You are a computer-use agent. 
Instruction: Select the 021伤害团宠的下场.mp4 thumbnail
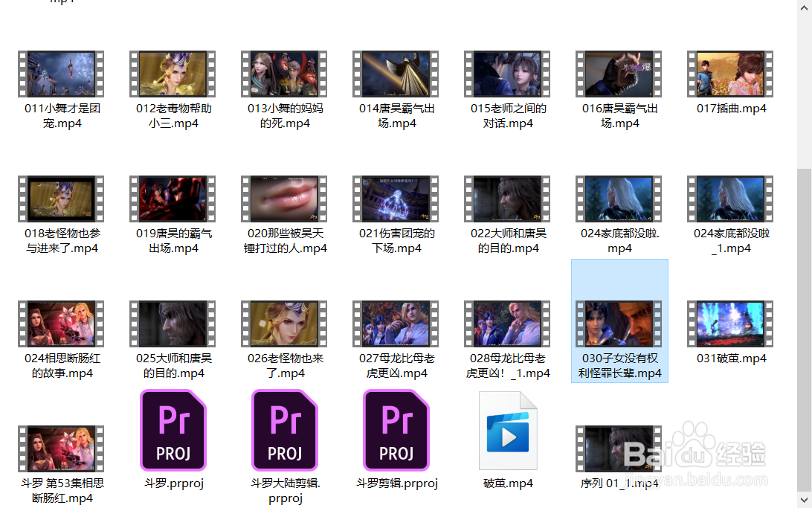pos(396,199)
